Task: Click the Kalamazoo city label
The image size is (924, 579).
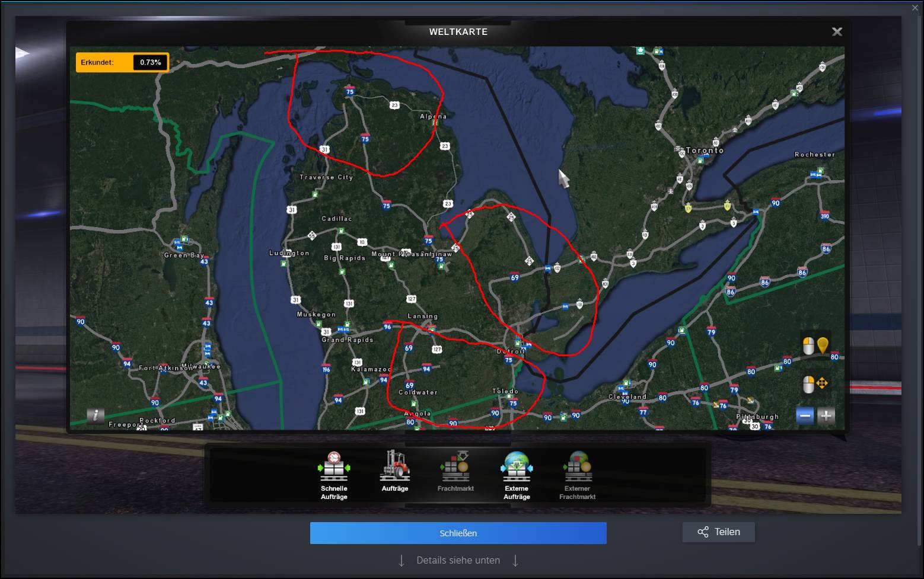Action: 371,369
